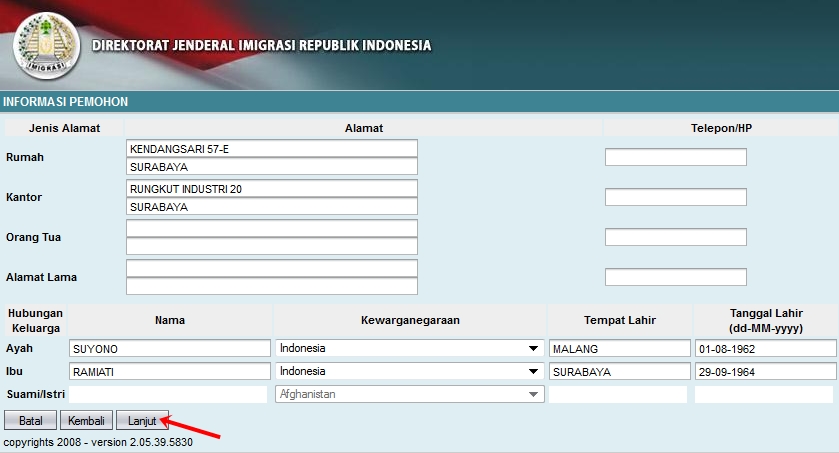Screen dimensions: 839x453
Task: Click the Lanjut button
Action: 142,420
